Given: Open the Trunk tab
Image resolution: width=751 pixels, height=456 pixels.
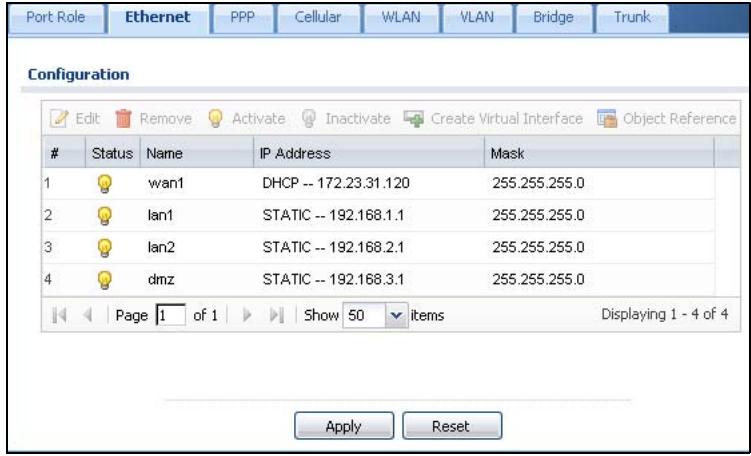Looking at the screenshot, I should tap(632, 18).
